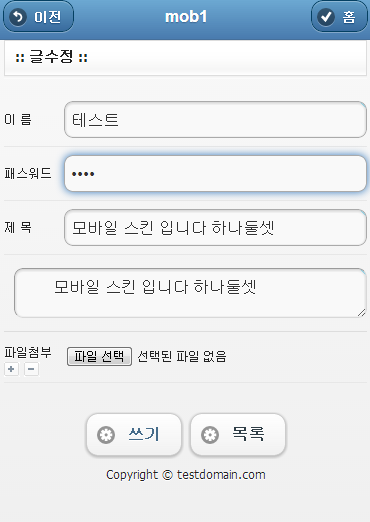The height and width of the screenshot is (522, 370).
Task: Click the mob1 header title
Action: pos(186,17)
